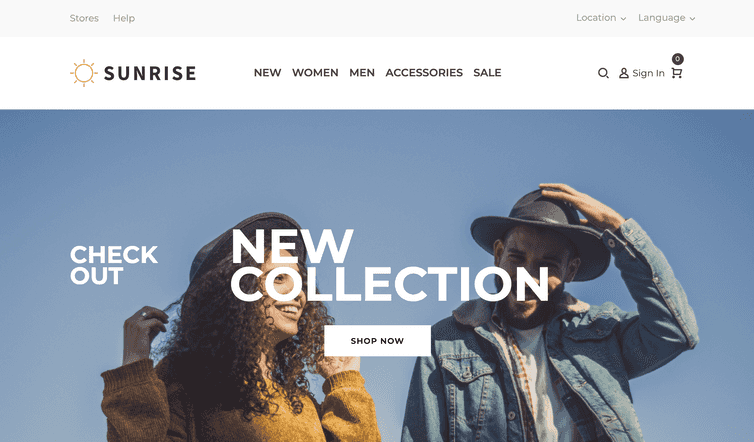The width and height of the screenshot is (754, 442).
Task: Open the NEW menu item
Action: pyautogui.click(x=267, y=73)
